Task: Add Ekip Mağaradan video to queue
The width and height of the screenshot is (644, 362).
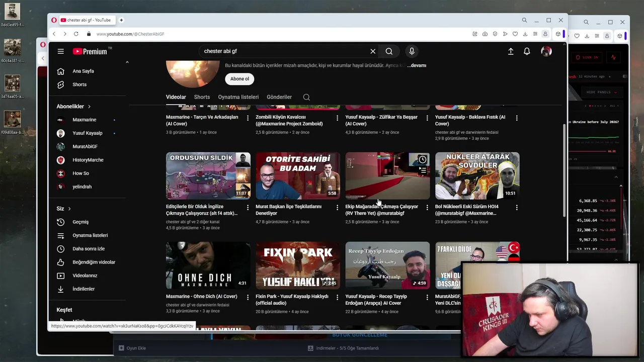Action: (423, 170)
